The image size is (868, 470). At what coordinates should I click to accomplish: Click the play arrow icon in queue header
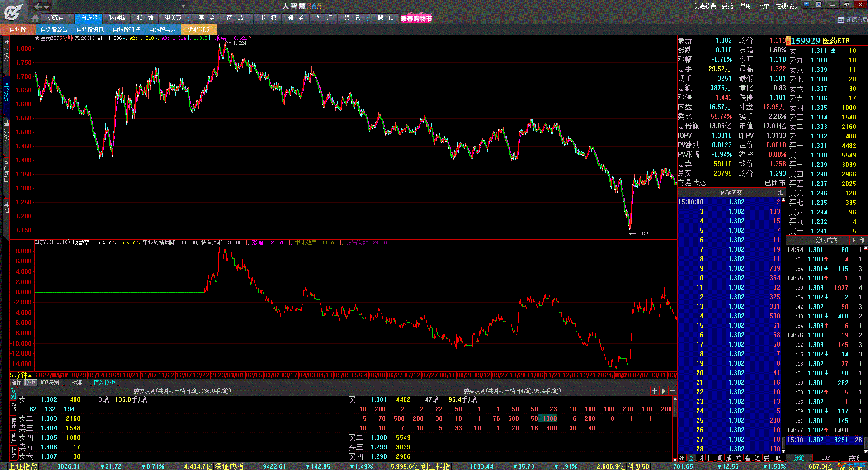tap(664, 391)
